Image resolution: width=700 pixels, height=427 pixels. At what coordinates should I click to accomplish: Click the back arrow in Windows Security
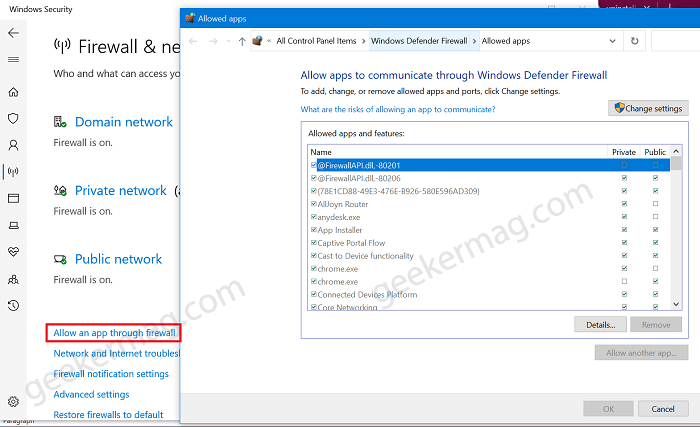pyautogui.click(x=13, y=33)
